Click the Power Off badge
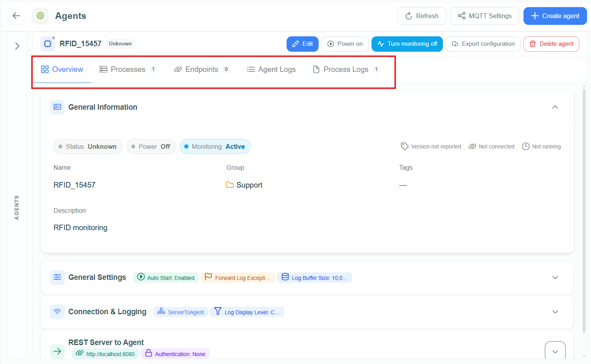This screenshot has height=364, width=591. point(151,146)
